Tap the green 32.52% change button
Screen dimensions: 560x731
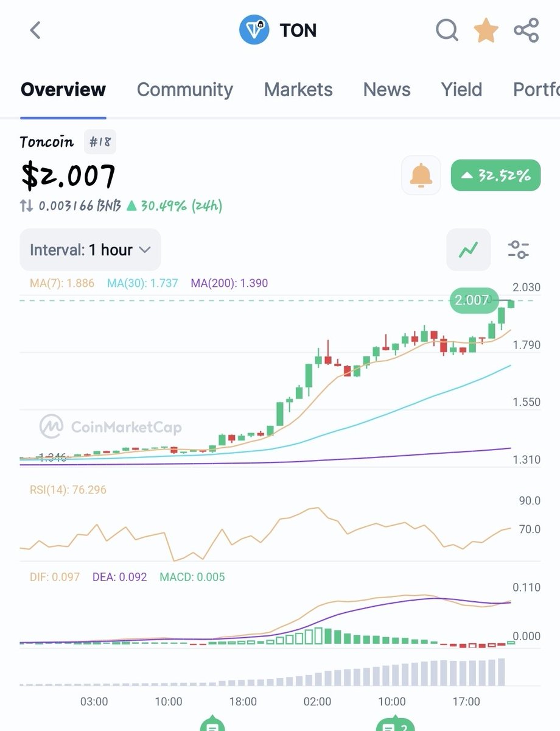click(495, 176)
